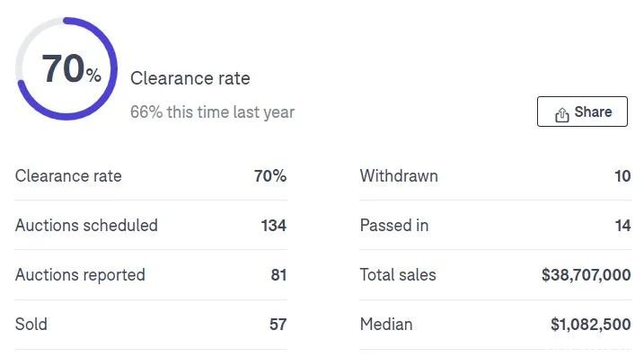Click the Withdrawn count of 10
644x357 pixels.
tap(622, 176)
